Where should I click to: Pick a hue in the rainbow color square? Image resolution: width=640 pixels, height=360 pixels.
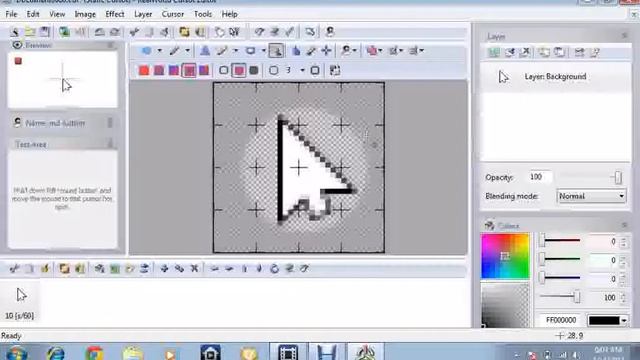[505, 256]
